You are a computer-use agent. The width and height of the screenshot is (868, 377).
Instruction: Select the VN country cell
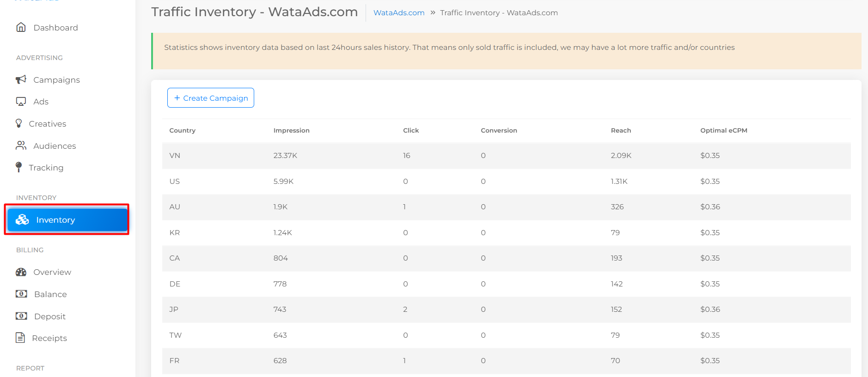point(175,156)
